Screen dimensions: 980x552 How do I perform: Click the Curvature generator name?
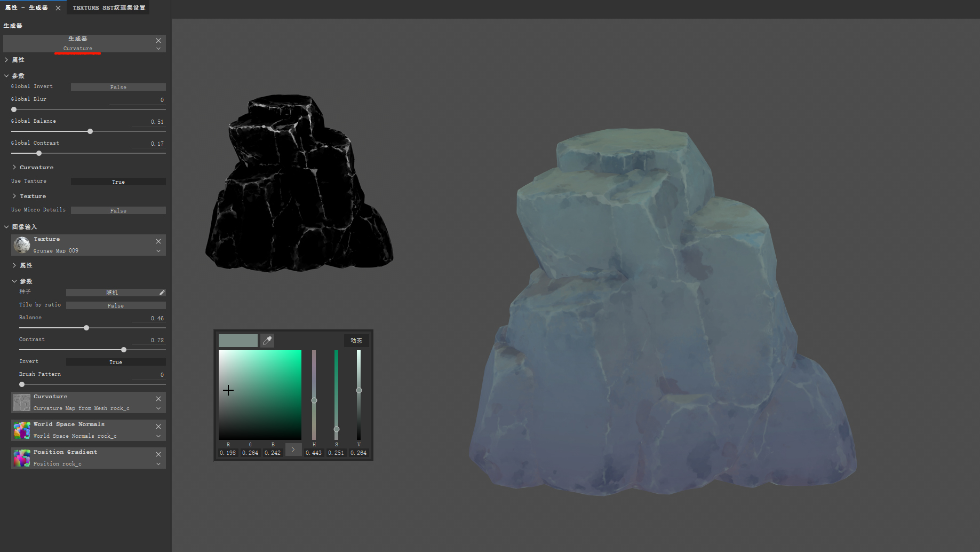[78, 49]
